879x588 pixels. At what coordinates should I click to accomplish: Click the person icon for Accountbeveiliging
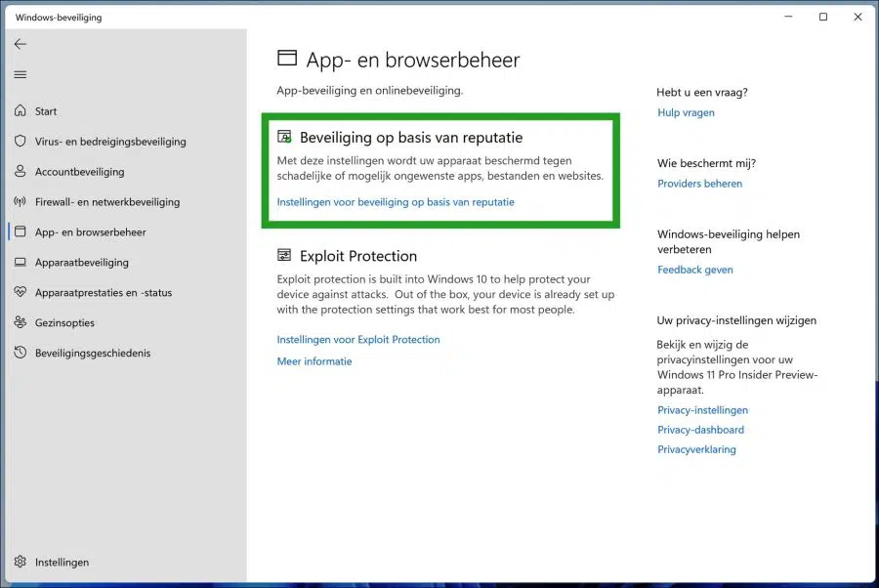[21, 171]
